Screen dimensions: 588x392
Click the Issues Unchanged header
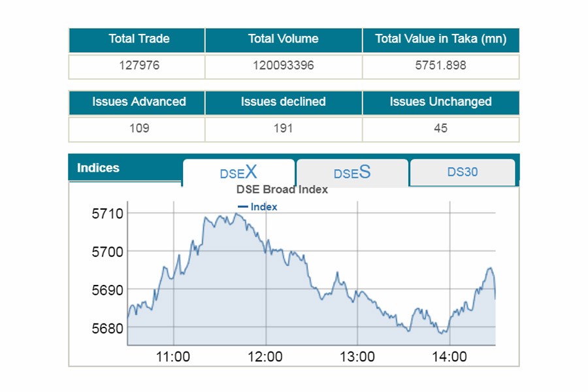[440, 102]
